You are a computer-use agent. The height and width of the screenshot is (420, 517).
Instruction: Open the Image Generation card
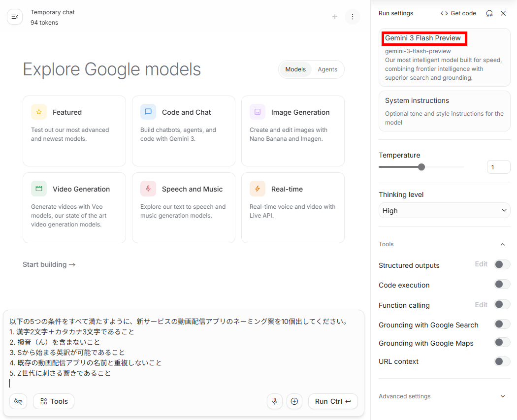293,131
